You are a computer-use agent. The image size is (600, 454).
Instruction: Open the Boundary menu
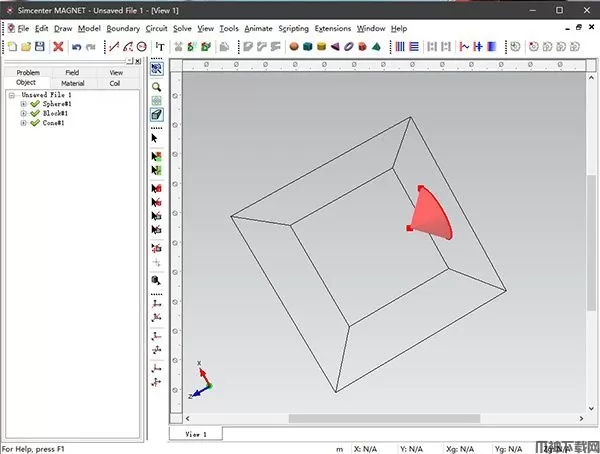coord(123,29)
